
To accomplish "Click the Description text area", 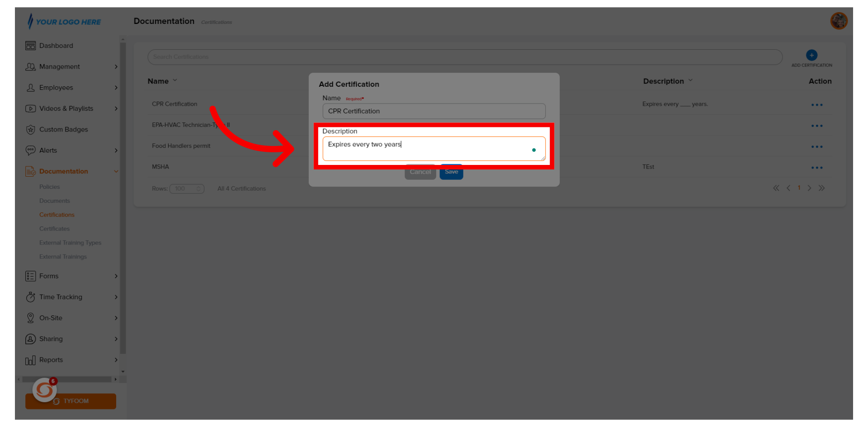I will [434, 149].
